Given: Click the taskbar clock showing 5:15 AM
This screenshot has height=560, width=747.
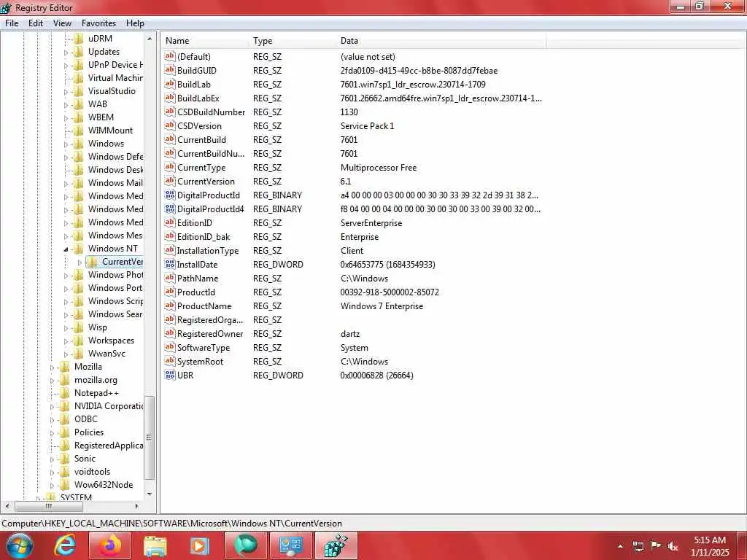Looking at the screenshot, I should click(x=710, y=546).
